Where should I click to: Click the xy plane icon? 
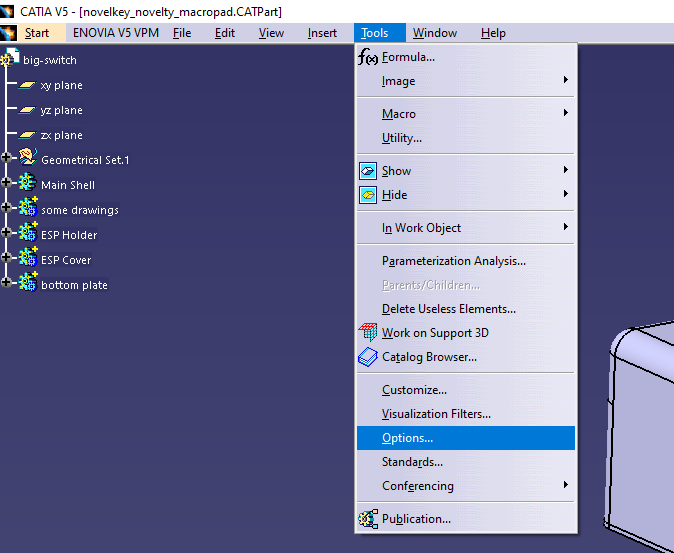pyautogui.click(x=27, y=85)
